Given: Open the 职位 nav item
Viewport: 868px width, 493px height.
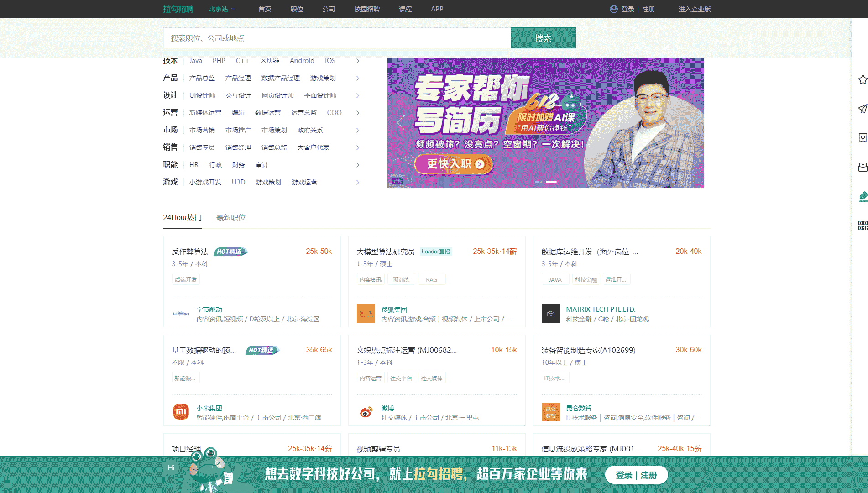Looking at the screenshot, I should pos(297,9).
